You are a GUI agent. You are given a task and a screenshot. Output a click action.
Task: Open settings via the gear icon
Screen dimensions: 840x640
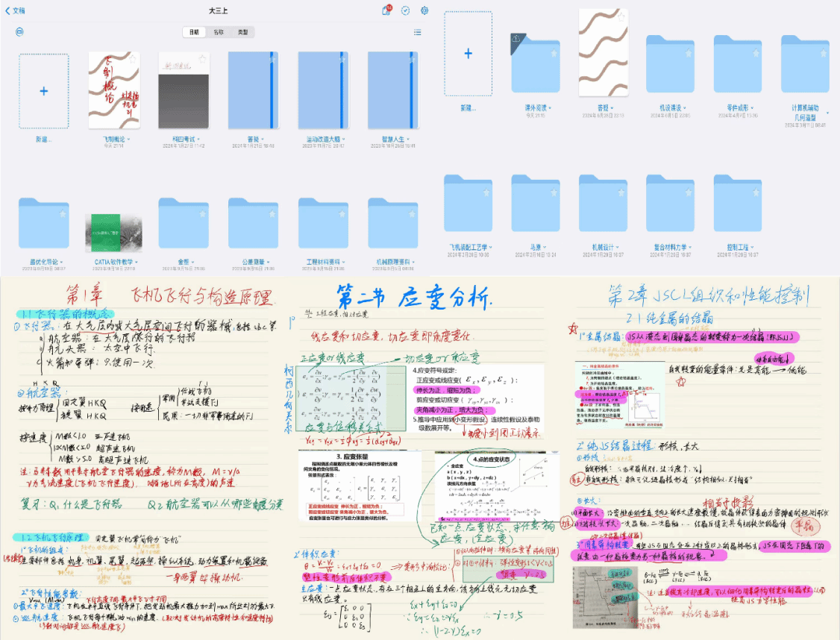424,10
